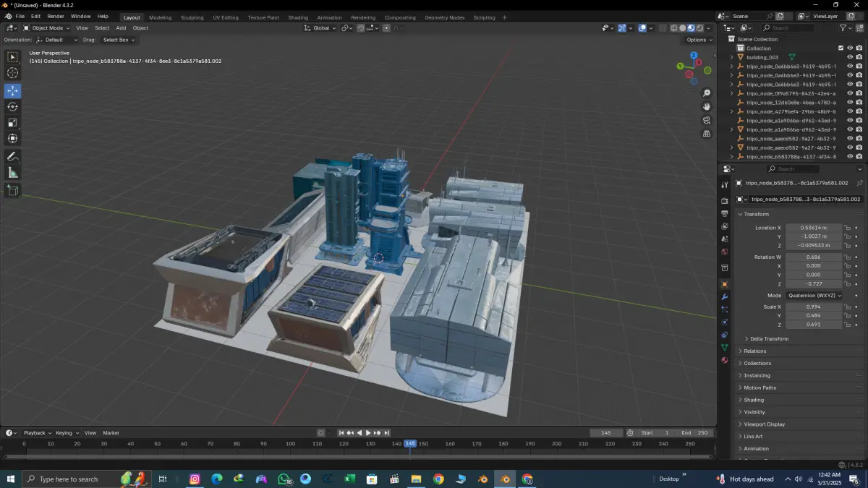Viewport: 868px width, 488px height.
Task: Hide tripo_node_12d60e8e in viewport
Action: point(850,102)
